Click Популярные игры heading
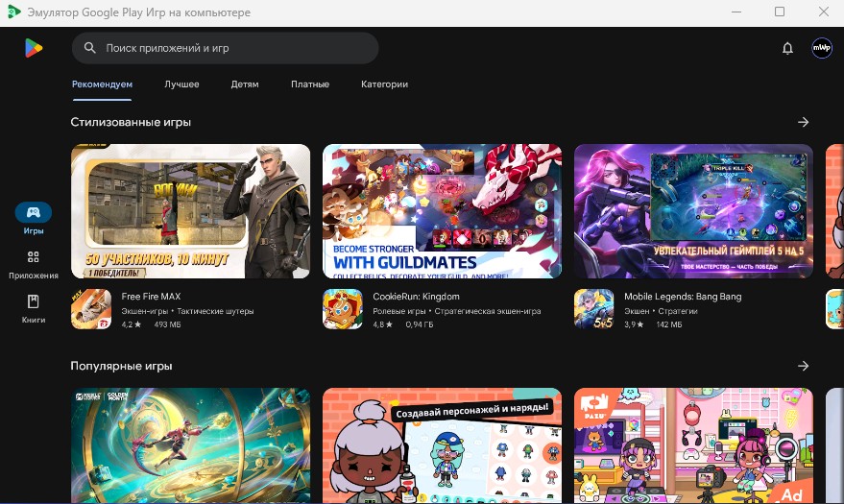 click(x=121, y=366)
